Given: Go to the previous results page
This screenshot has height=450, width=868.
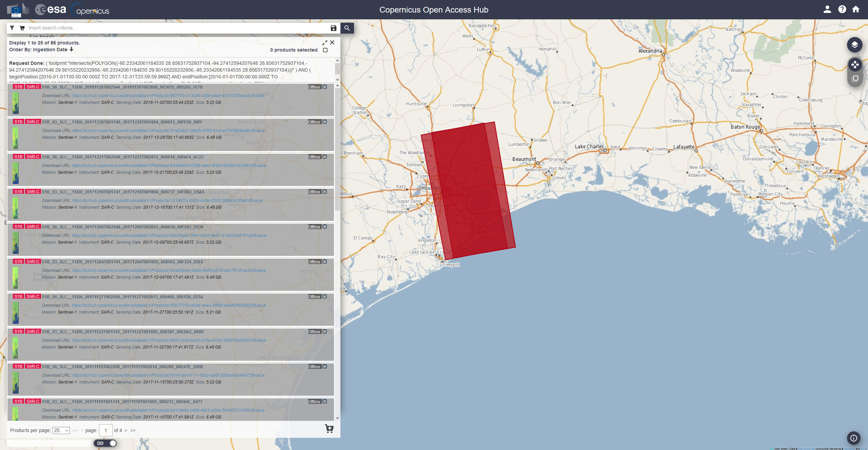Looking at the screenshot, I should (x=82, y=430).
